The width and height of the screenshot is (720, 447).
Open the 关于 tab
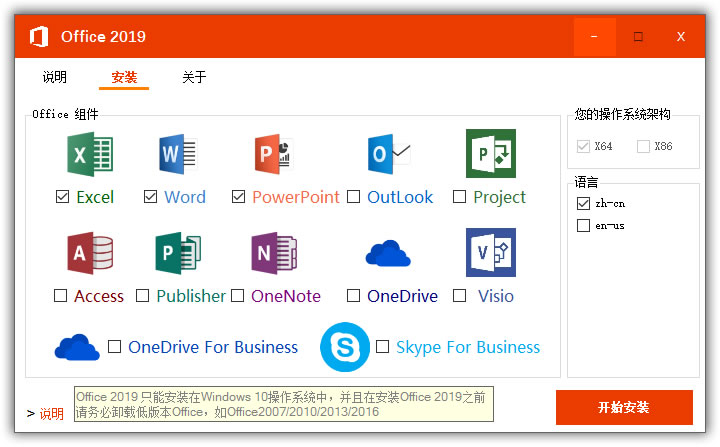pos(194,77)
